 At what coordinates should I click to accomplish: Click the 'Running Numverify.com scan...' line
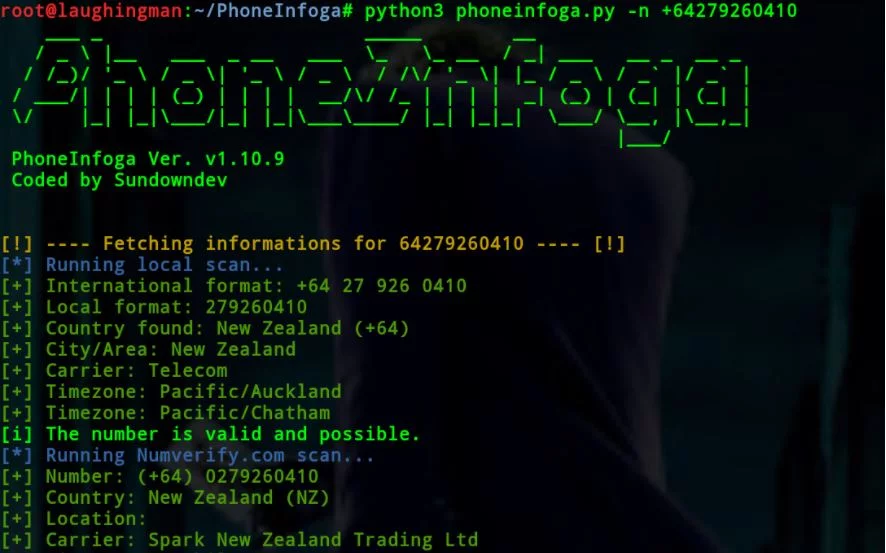pos(187,455)
